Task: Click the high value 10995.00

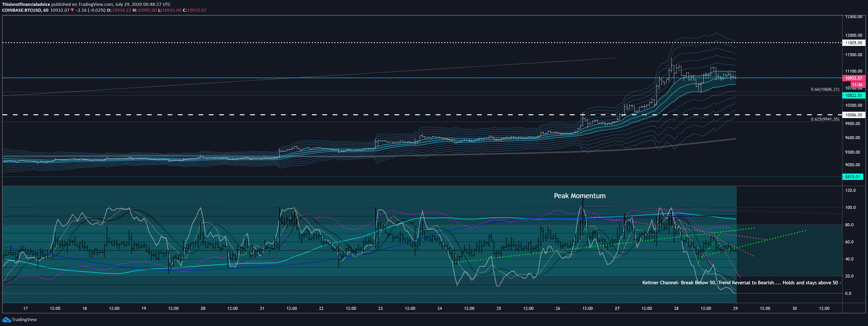Action: (x=147, y=10)
